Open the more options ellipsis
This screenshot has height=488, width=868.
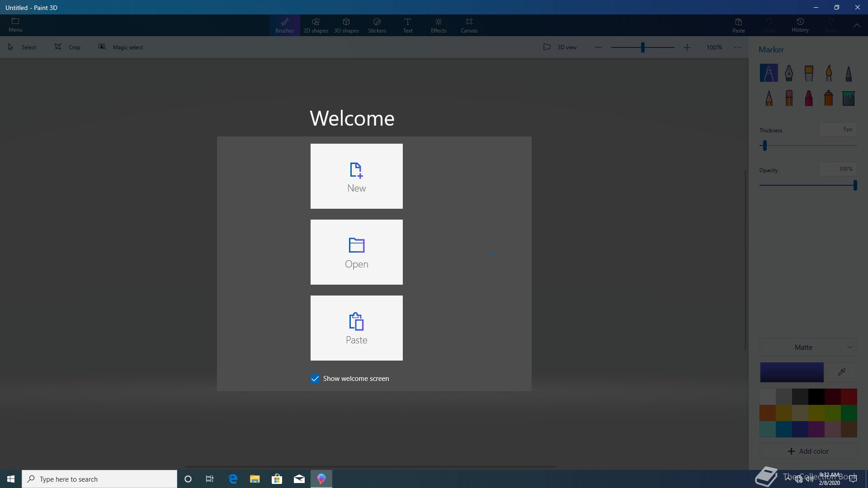tap(738, 47)
